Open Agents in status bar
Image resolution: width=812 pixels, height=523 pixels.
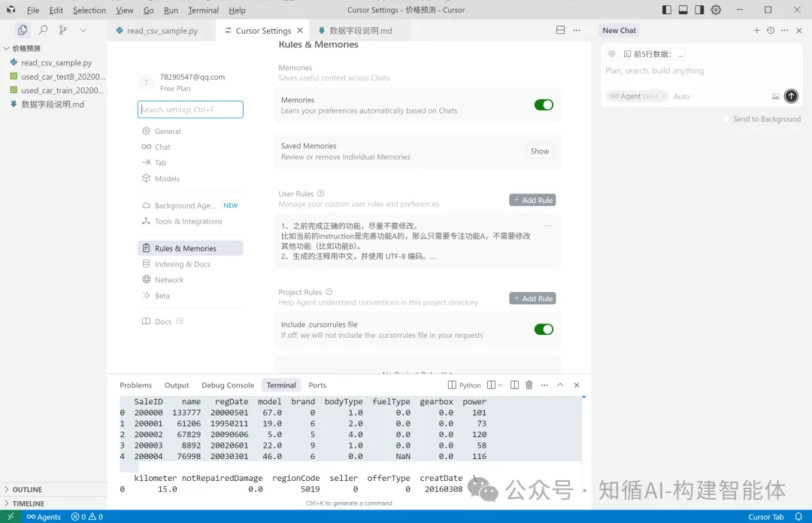[x=44, y=517]
